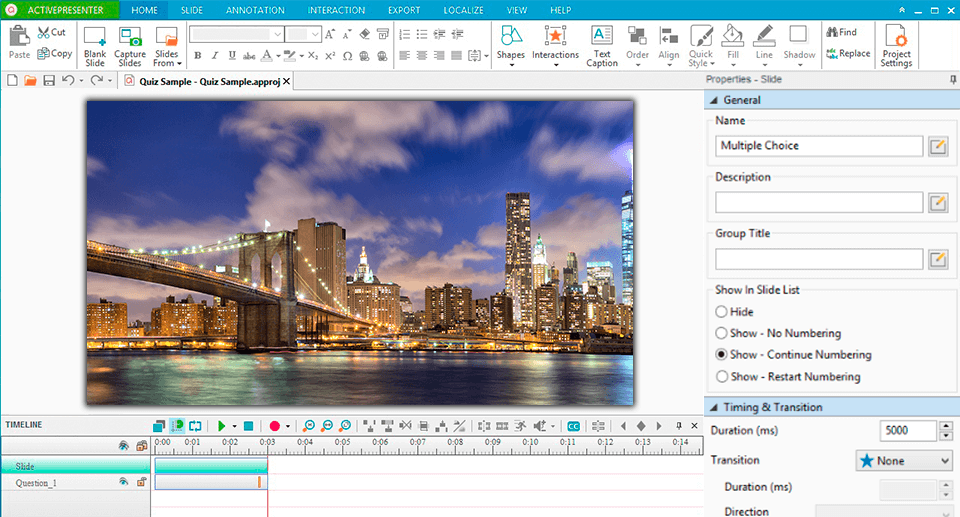The image size is (960, 517).
Task: Collapse the Timing & Transition section
Action: [x=713, y=407]
